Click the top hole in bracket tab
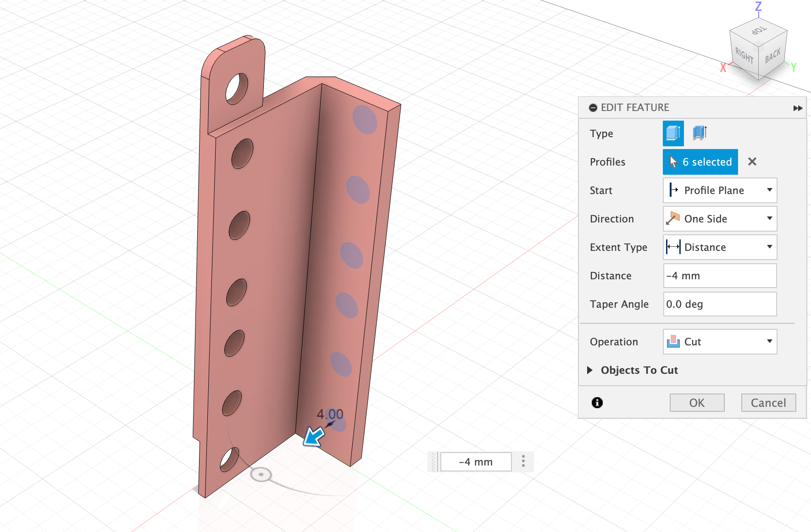The image size is (811, 532). 237,89
